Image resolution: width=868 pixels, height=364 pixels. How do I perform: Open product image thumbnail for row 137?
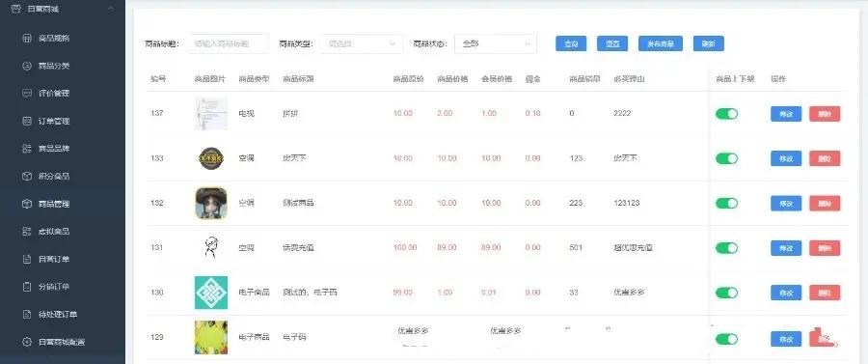(x=211, y=114)
